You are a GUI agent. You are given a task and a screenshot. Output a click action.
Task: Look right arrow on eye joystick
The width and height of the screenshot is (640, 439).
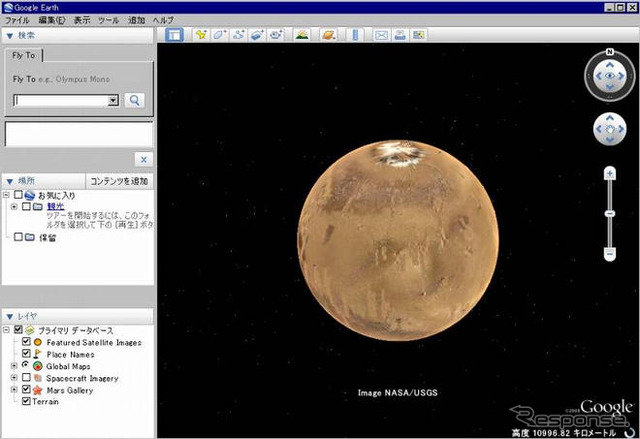coord(621,76)
